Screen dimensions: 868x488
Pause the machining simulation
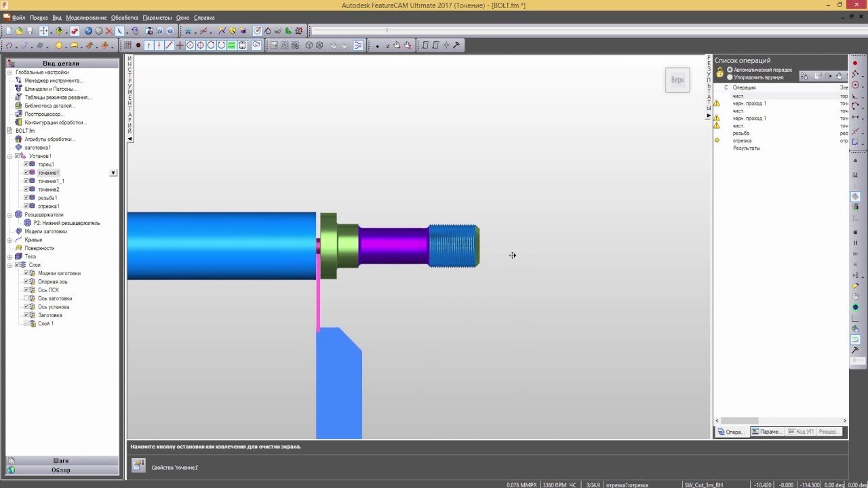point(855,243)
